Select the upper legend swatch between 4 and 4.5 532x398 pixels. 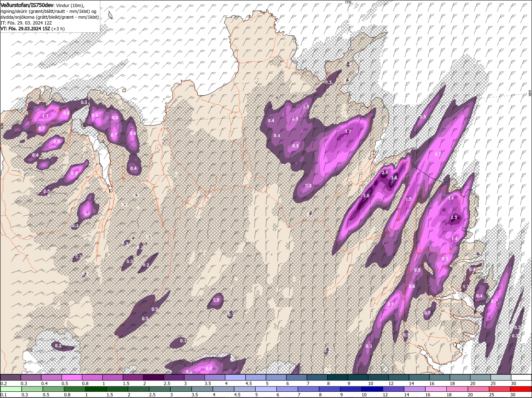(235, 377)
